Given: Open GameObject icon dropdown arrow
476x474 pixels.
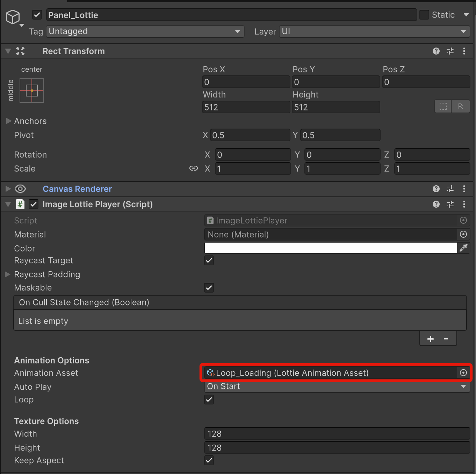Looking at the screenshot, I should tap(22, 25).
